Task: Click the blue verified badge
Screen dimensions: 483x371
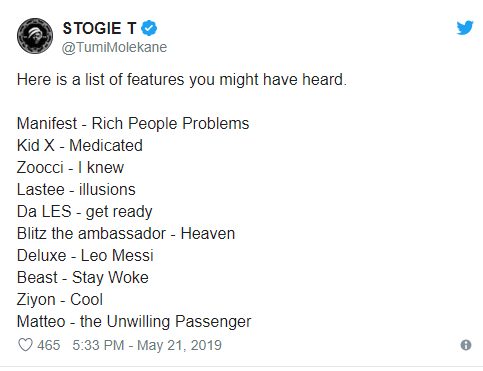Action: click(149, 28)
